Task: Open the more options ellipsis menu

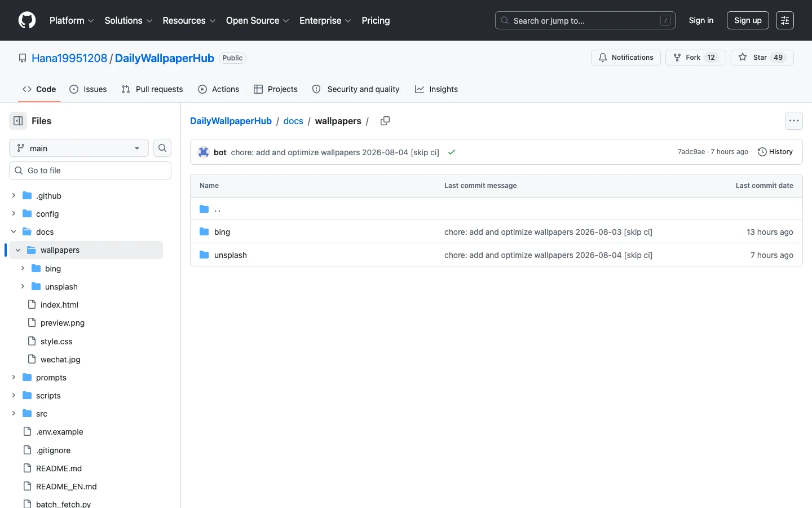Action: (x=794, y=121)
